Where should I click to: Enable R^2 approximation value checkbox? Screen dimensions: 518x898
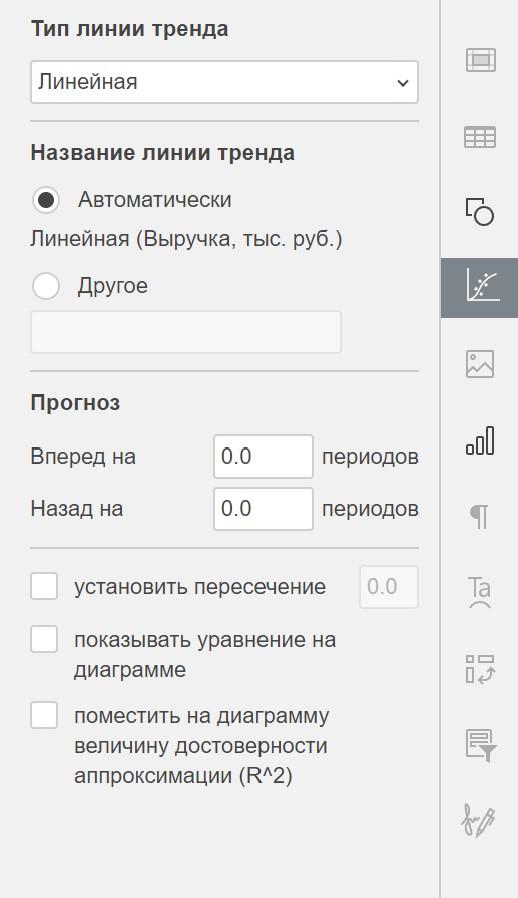pyautogui.click(x=44, y=715)
